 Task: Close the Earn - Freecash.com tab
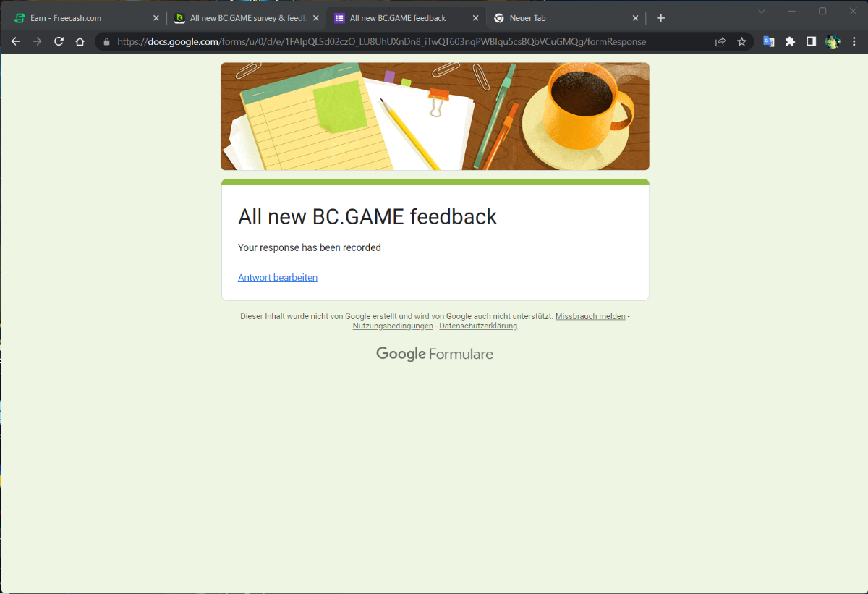point(156,18)
